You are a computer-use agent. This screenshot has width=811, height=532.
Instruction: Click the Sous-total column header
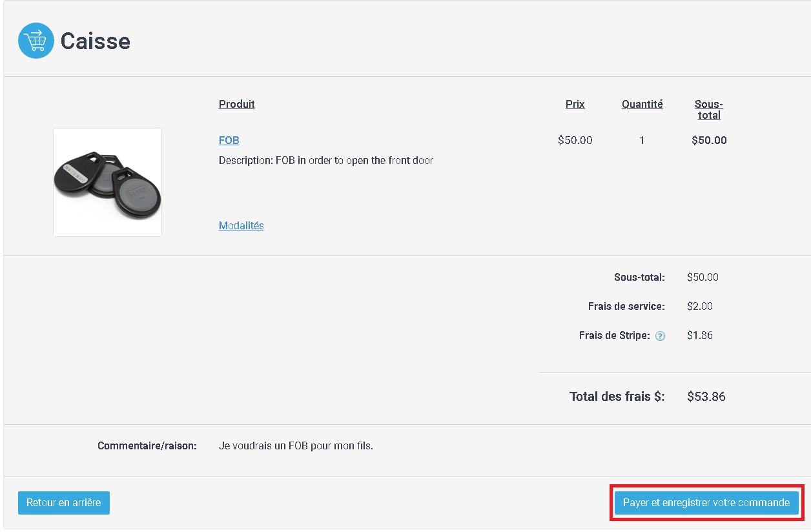709,110
